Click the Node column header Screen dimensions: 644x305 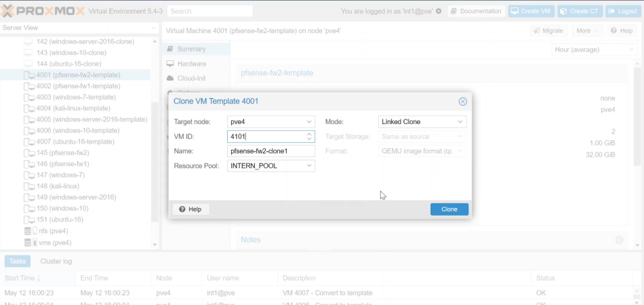click(x=176, y=278)
